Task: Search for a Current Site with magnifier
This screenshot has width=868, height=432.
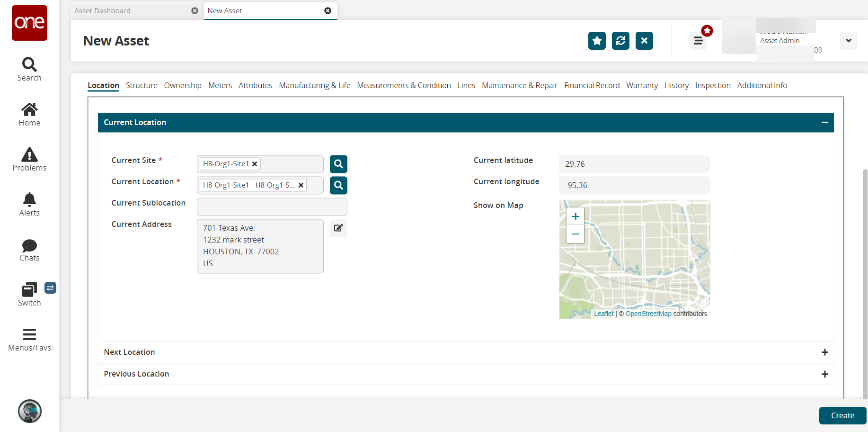Action: [338, 164]
